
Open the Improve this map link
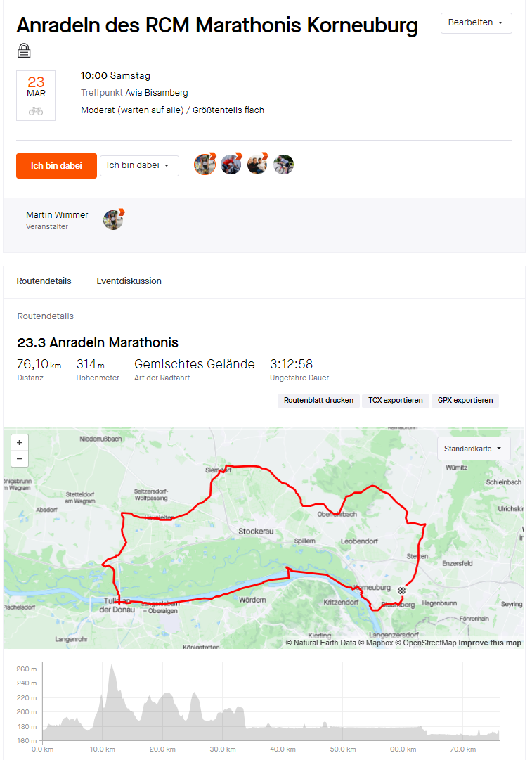[x=490, y=643]
